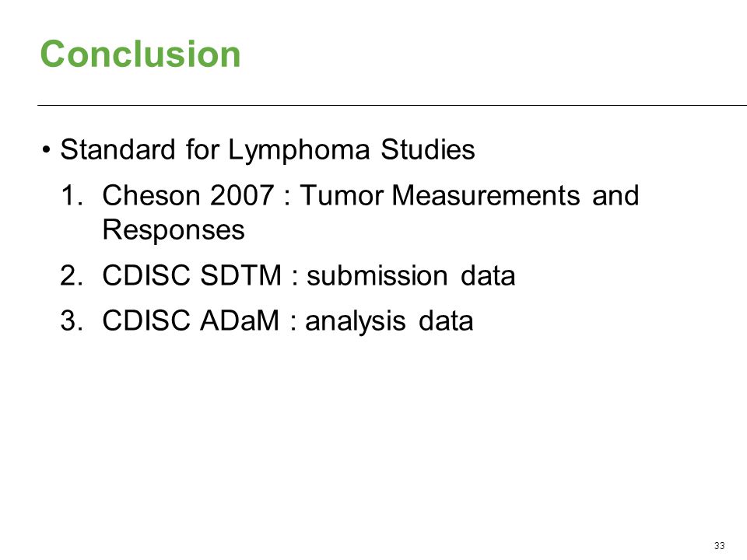The height and width of the screenshot is (560, 747).
Task: Select the text CDISC SDTM
Action: [192, 275]
